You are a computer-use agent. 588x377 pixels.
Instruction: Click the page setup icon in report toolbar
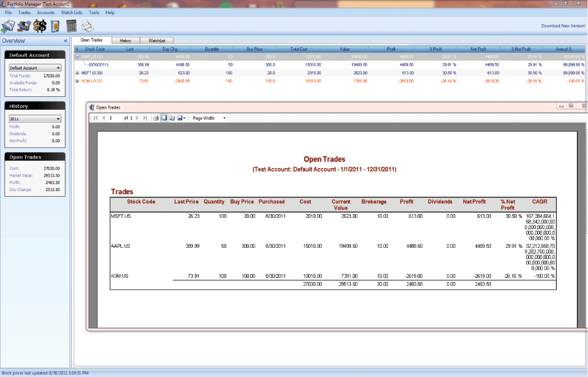click(x=172, y=118)
